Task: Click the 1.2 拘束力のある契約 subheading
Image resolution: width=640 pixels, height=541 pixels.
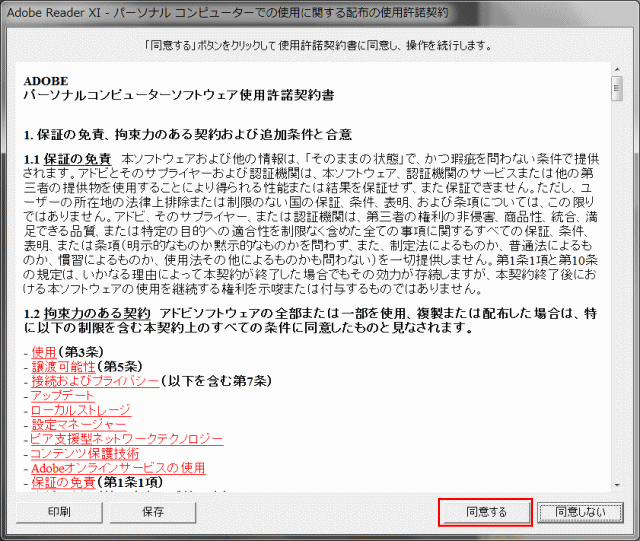Action: pos(87,314)
